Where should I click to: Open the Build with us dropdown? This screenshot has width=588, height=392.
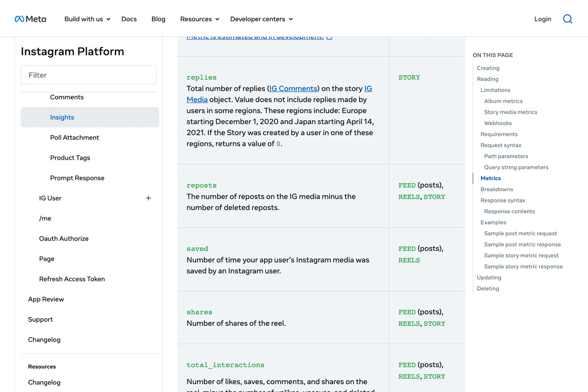click(x=87, y=19)
